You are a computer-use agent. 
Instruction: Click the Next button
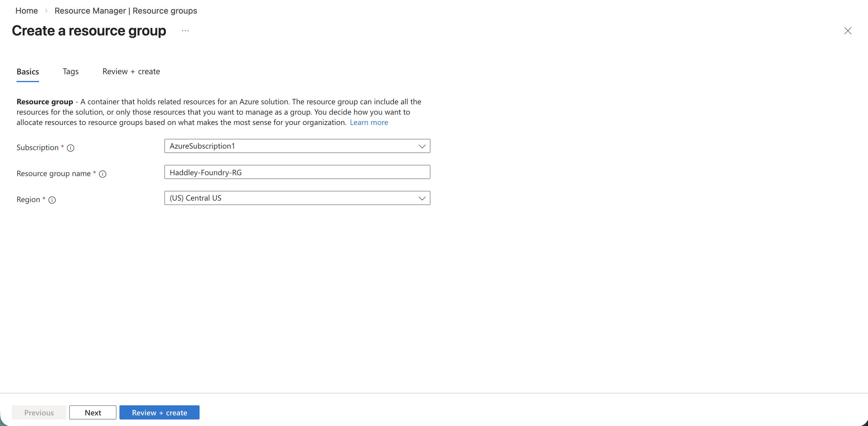(93, 412)
